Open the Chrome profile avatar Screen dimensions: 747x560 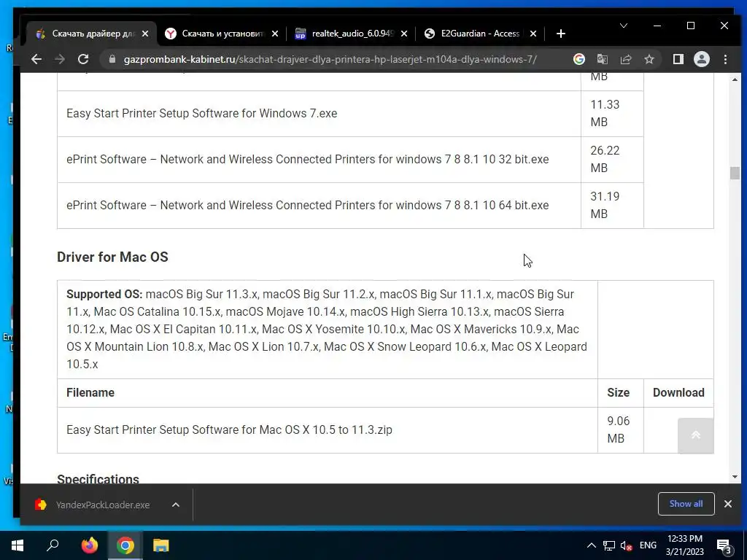click(x=701, y=59)
